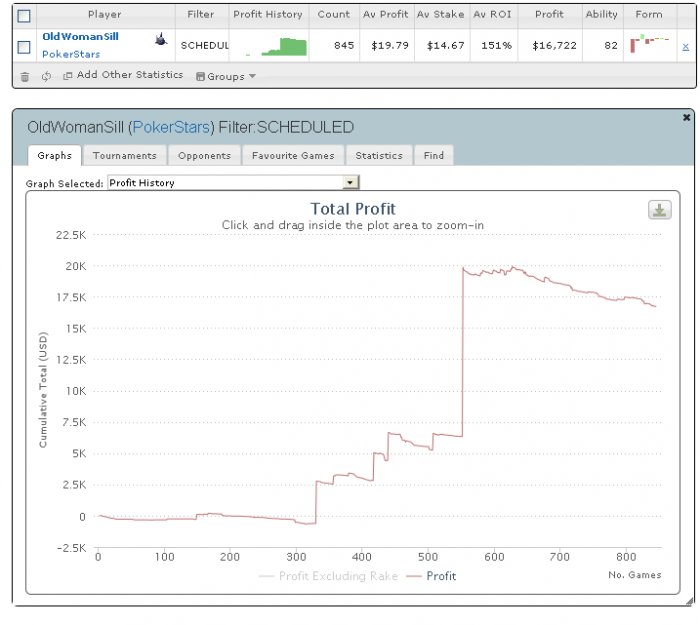Click the Ability column header

point(601,15)
